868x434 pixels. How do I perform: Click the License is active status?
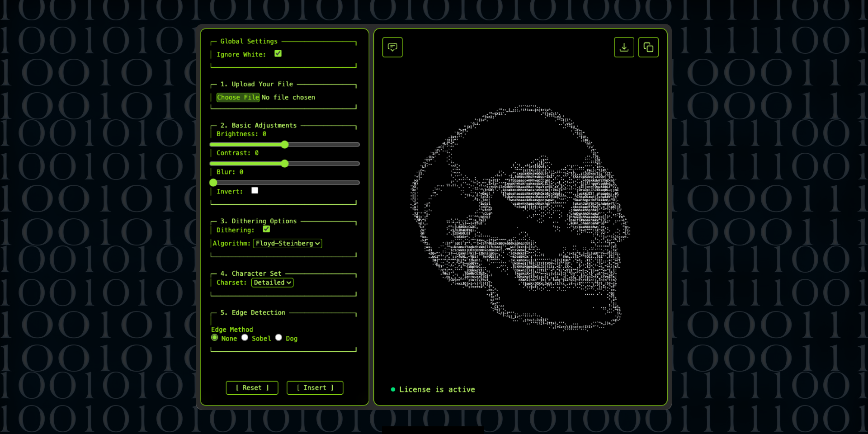pos(437,389)
